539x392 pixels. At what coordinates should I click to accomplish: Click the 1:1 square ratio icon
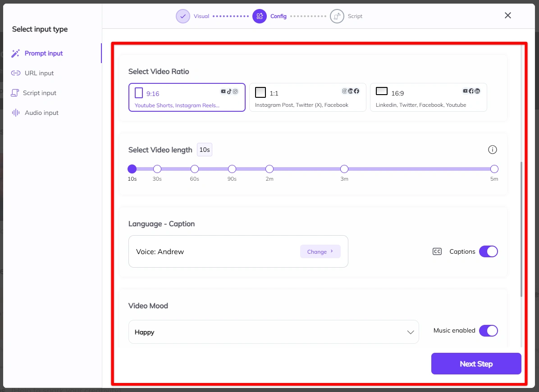coord(260,92)
